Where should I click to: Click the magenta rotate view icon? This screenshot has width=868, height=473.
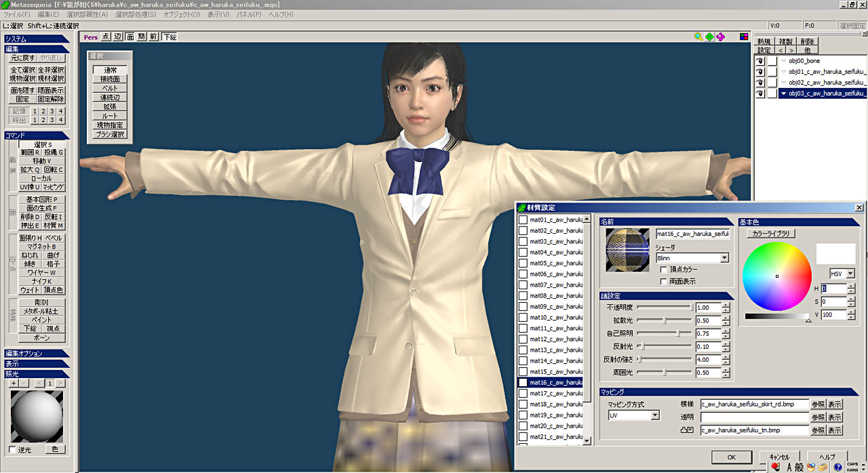coord(720,37)
